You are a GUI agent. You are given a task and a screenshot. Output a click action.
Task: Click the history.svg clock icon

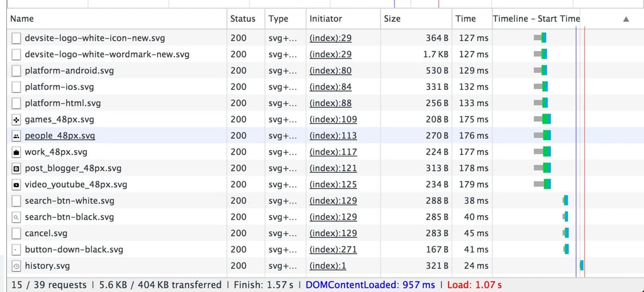tap(16, 266)
